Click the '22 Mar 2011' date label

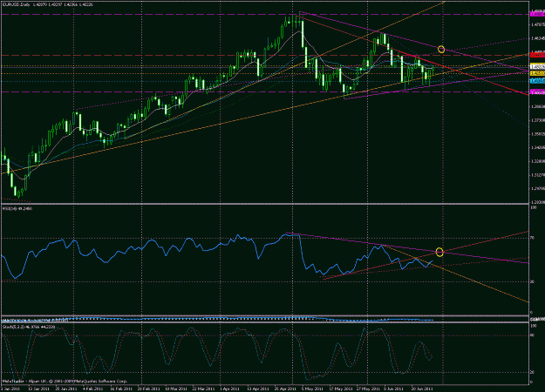point(203,389)
